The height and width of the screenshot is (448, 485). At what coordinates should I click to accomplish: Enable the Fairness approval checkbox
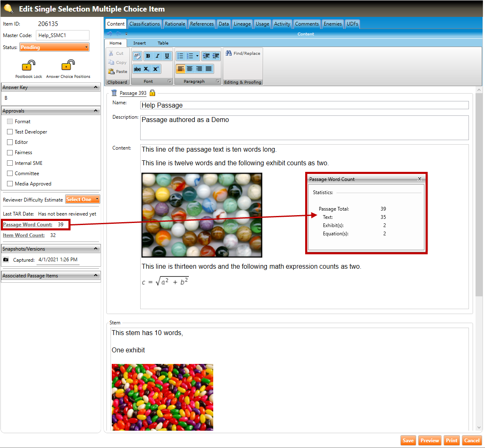(x=10, y=152)
